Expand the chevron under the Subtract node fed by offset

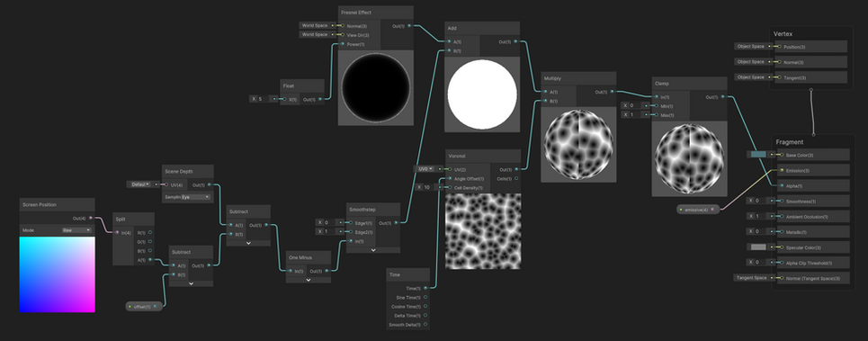click(191, 283)
